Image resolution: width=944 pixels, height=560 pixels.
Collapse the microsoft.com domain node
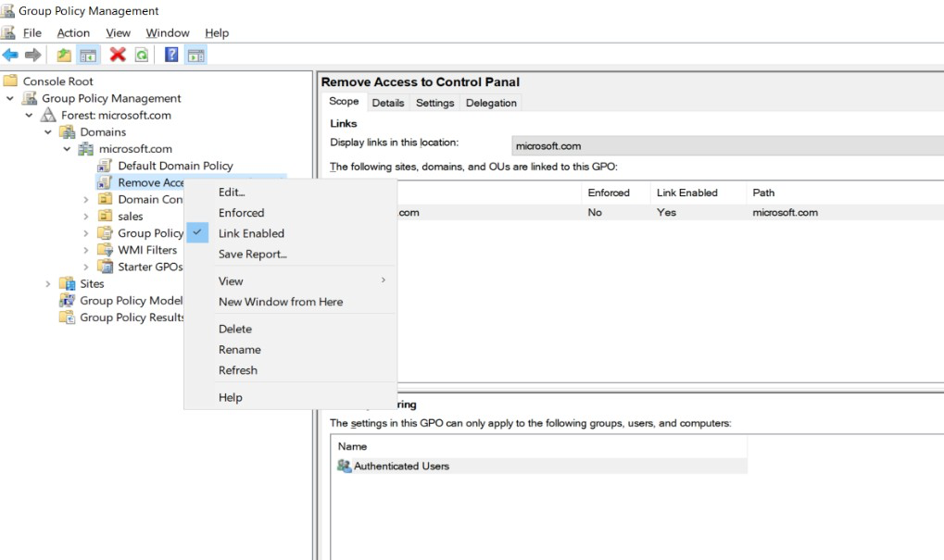(67, 149)
